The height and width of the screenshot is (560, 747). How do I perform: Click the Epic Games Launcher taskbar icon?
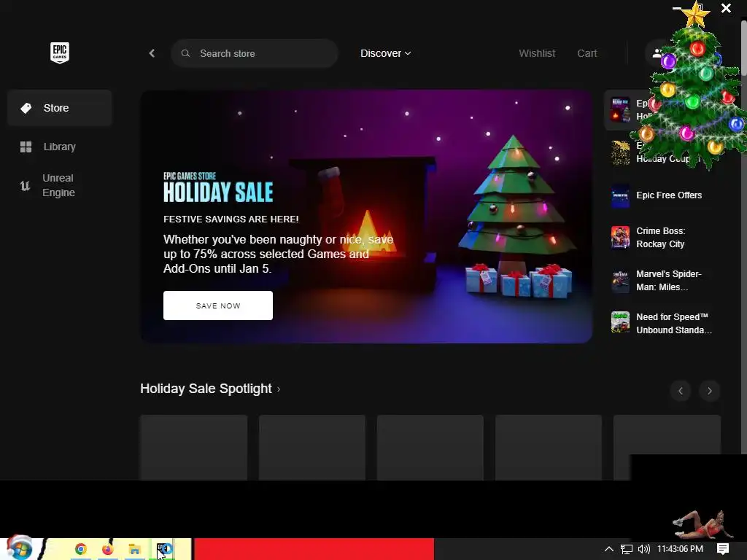164,549
